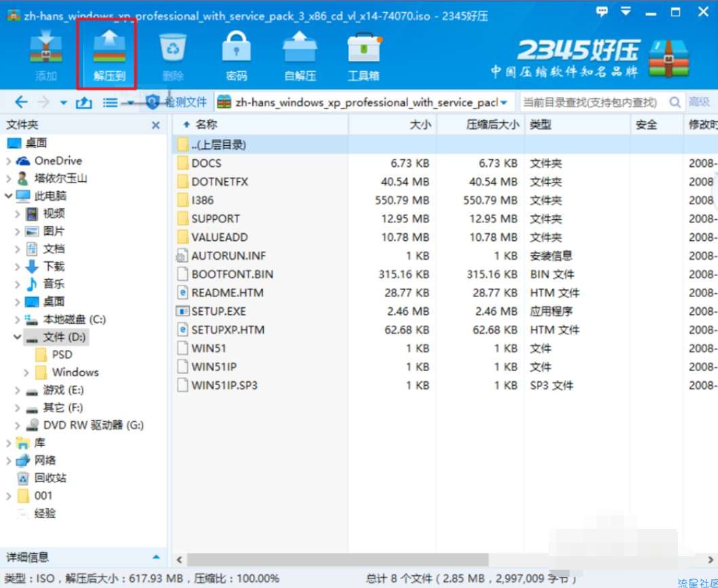Select 其它 (F:) drive in tree
Viewport: 718px width, 588px height.
(x=54, y=408)
